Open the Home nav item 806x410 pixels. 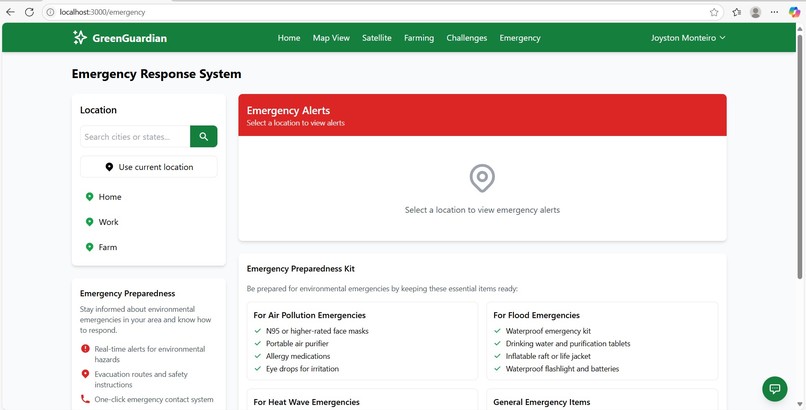pos(289,38)
